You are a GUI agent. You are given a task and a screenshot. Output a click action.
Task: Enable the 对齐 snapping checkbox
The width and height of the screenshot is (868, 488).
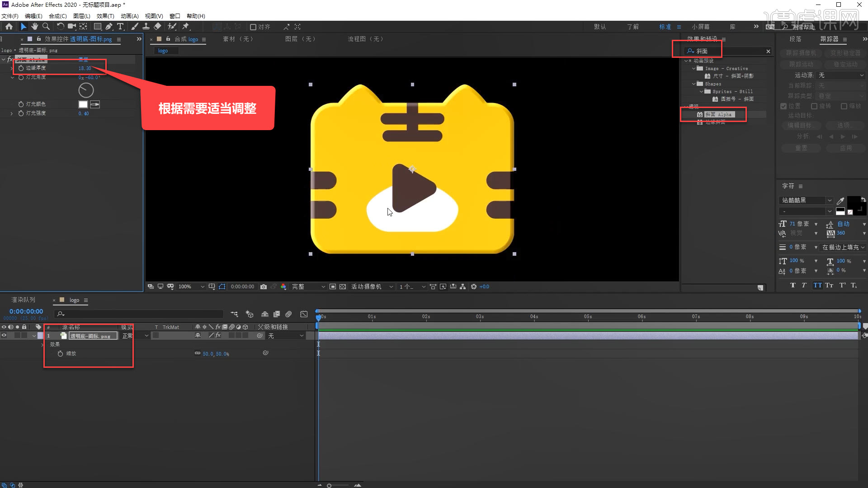[x=253, y=27]
